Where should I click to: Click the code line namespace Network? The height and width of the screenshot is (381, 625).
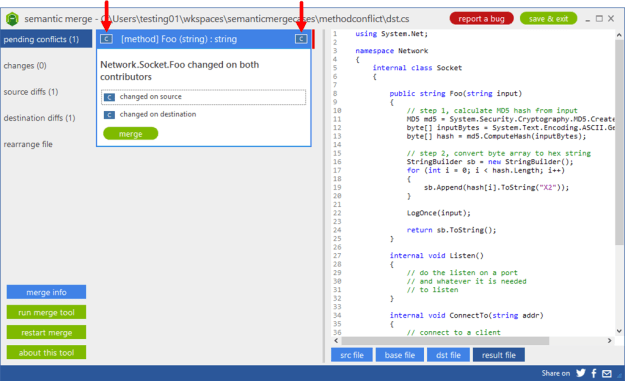391,51
